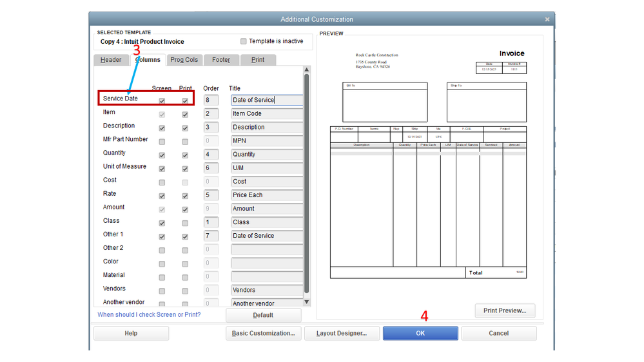Screen dimensions: 644x362
Task: Click the invoice preview thumbnail
Action: (x=429, y=164)
